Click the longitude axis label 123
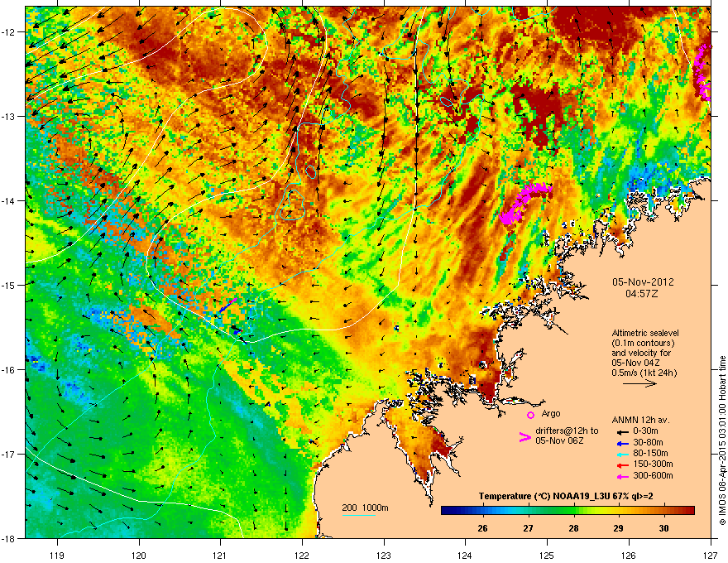This screenshot has height=563, width=728. click(384, 555)
